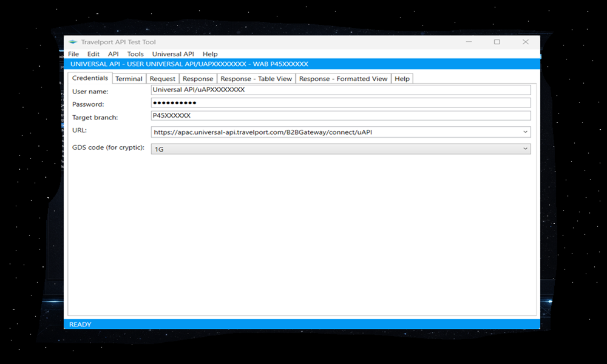Viewport: 607px width, 364px height.
Task: Focus the Password field
Action: pyautogui.click(x=341, y=103)
